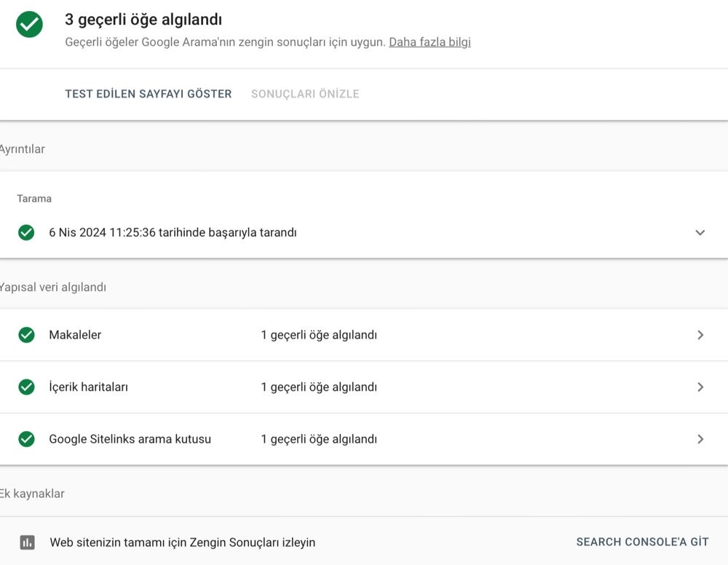
Task: Click the green check beside Google Sitelinks arama kutusu
Action: [x=26, y=439]
